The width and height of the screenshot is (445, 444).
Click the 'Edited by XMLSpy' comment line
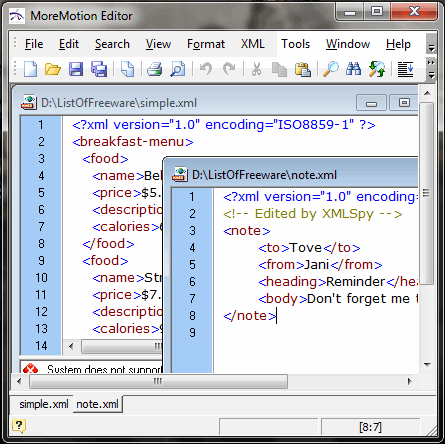pyautogui.click(x=313, y=214)
